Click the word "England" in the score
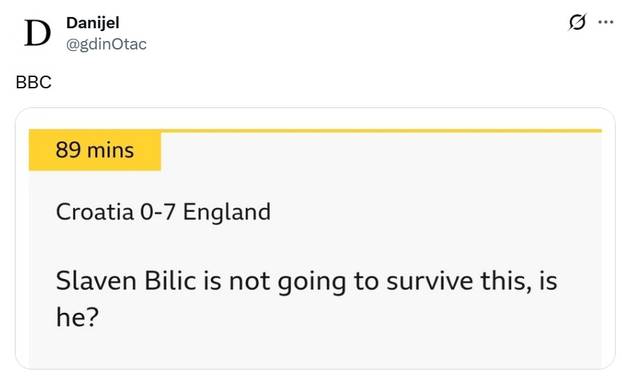Image resolution: width=622 pixels, height=383 pixels. (x=227, y=213)
